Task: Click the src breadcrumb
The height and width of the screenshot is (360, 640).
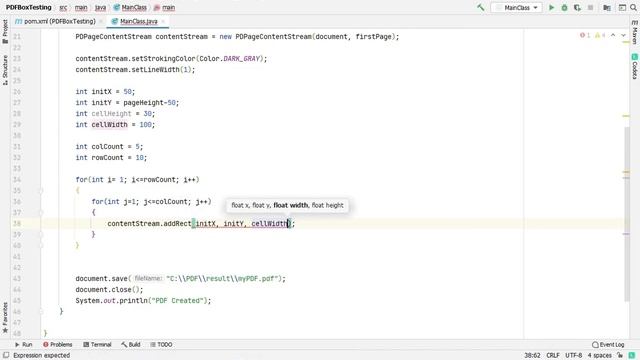Action: pyautogui.click(x=63, y=7)
